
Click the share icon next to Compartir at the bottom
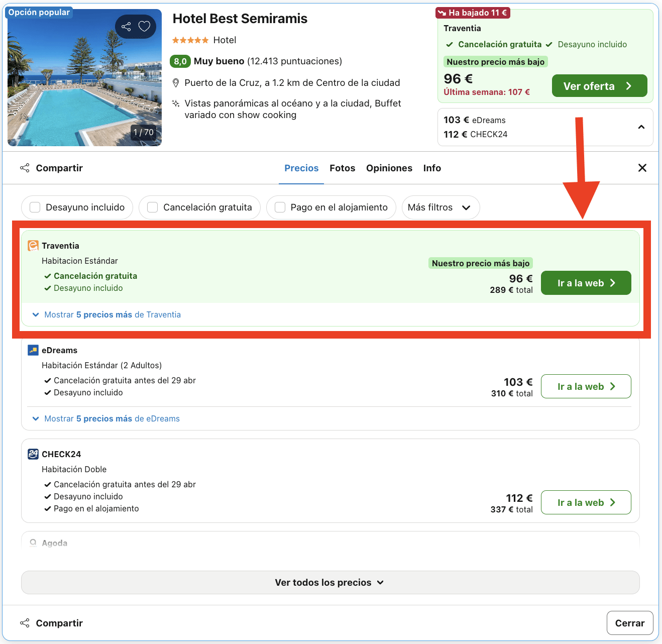point(25,622)
